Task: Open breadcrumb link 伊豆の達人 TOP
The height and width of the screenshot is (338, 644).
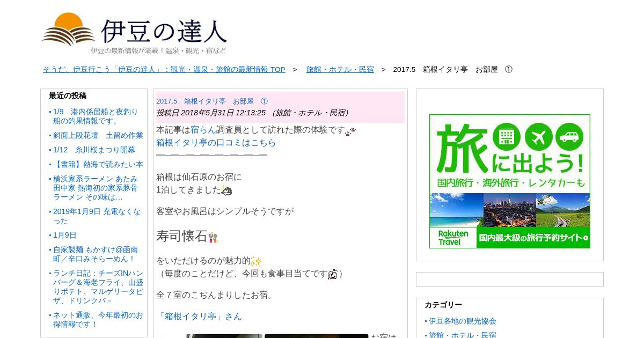Action: point(164,69)
